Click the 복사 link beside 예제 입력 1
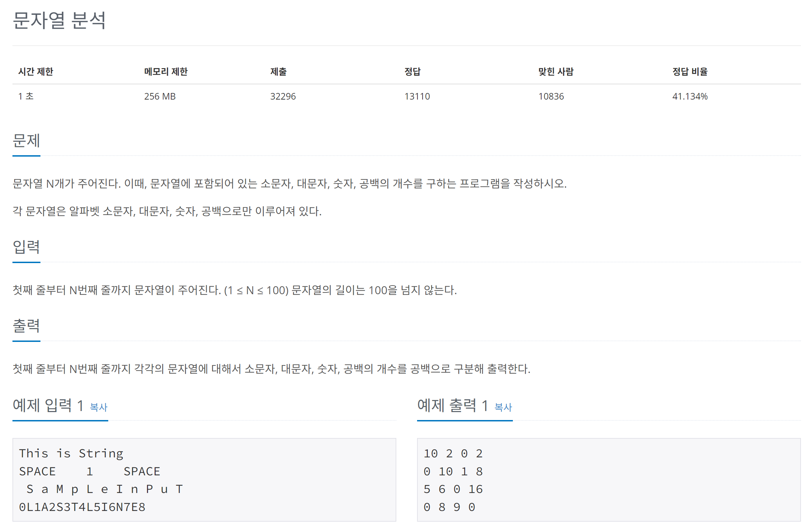Screen dimensions: 812x531 (99, 407)
